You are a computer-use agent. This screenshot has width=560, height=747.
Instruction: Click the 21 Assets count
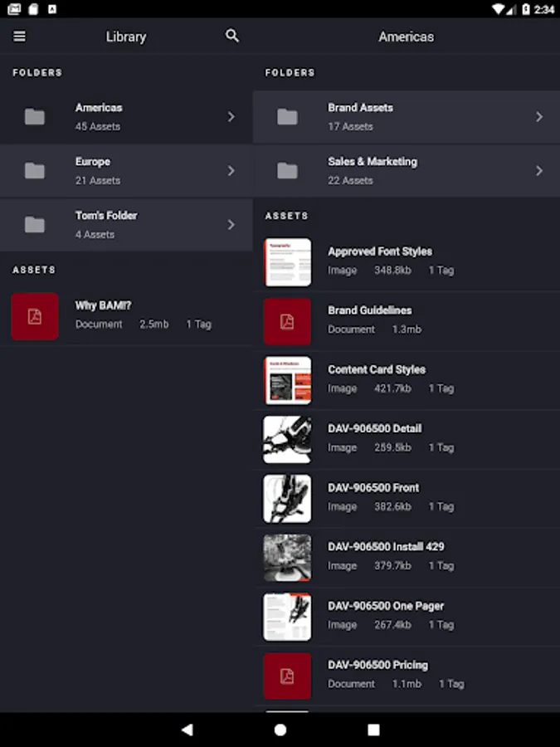[98, 181]
